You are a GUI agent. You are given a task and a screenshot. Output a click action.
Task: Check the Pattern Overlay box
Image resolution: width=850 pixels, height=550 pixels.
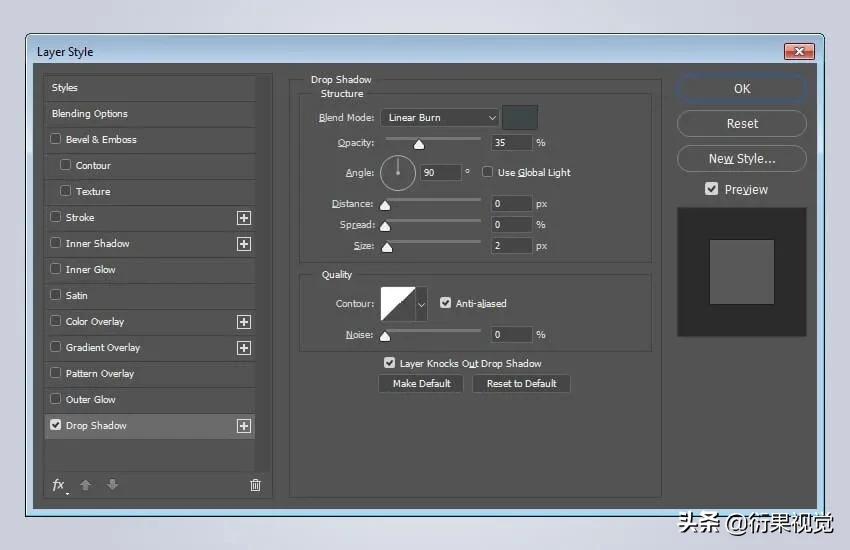[x=55, y=373]
